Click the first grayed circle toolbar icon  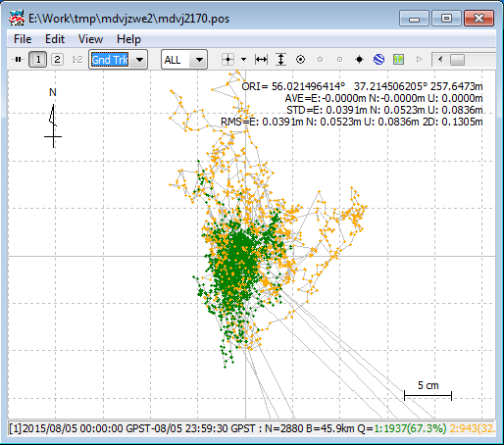pyautogui.click(x=321, y=60)
